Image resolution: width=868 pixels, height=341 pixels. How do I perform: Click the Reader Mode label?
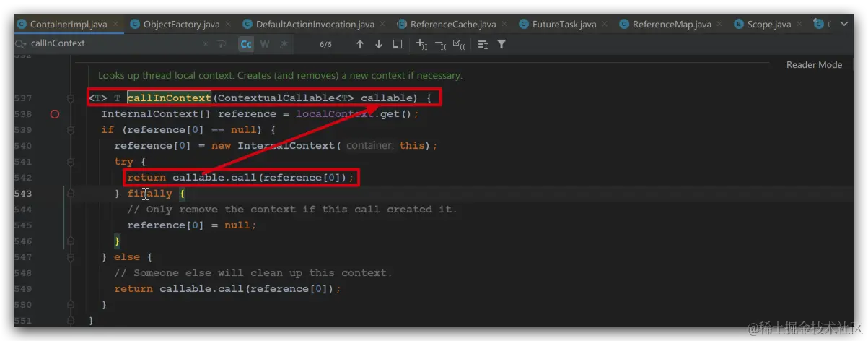pos(814,65)
